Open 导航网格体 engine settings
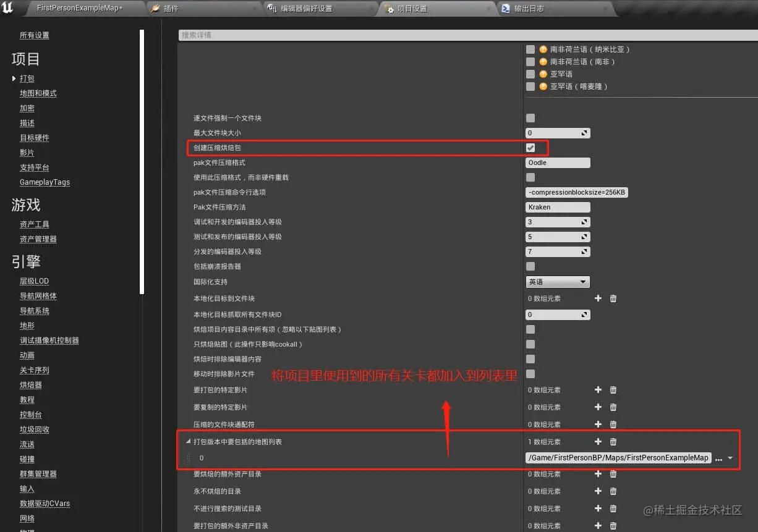Image resolution: width=758 pixels, height=532 pixels. (x=38, y=296)
